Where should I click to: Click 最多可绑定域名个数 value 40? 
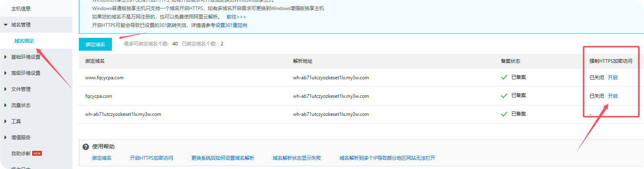click(x=175, y=44)
